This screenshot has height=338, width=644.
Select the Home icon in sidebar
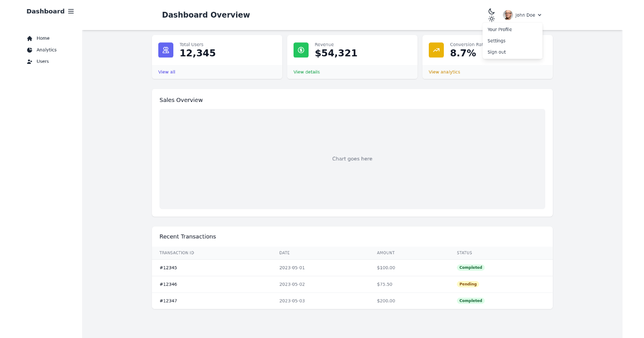point(30,38)
